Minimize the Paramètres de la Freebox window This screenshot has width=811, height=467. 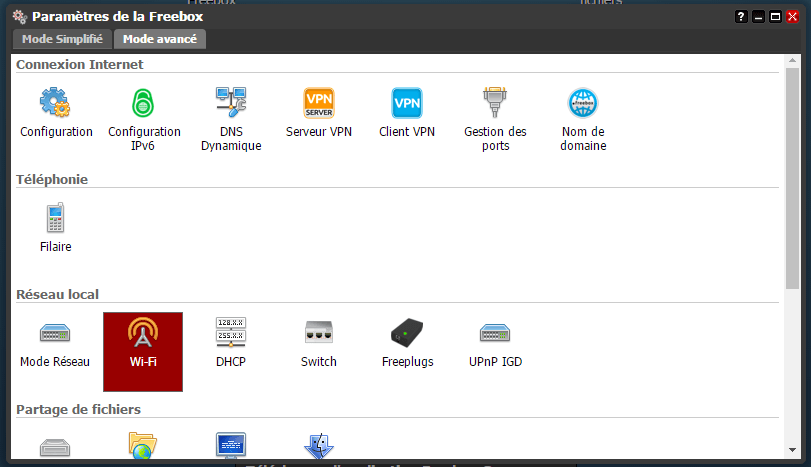(x=758, y=17)
